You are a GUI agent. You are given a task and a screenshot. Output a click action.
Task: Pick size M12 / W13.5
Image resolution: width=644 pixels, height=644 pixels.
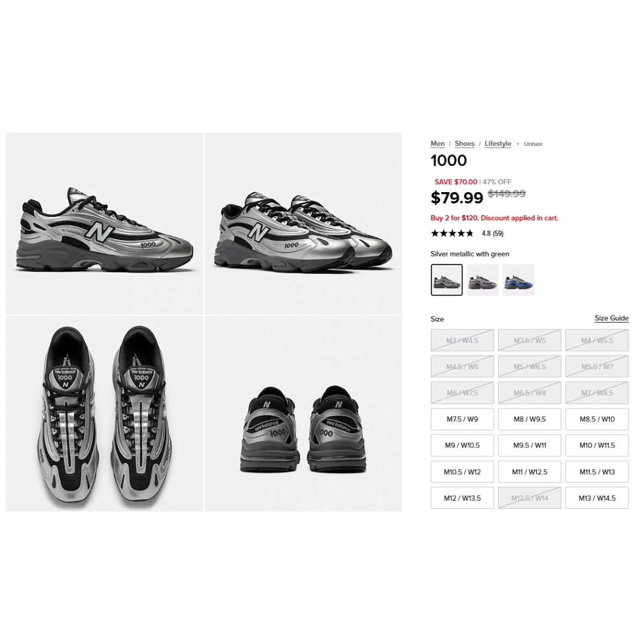click(462, 498)
